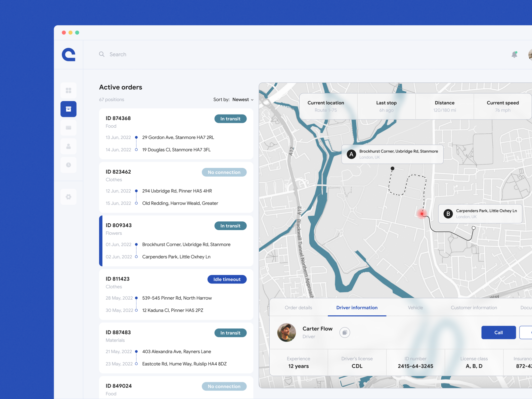Copy driver name using icon beside Carter Flow

(x=345, y=332)
